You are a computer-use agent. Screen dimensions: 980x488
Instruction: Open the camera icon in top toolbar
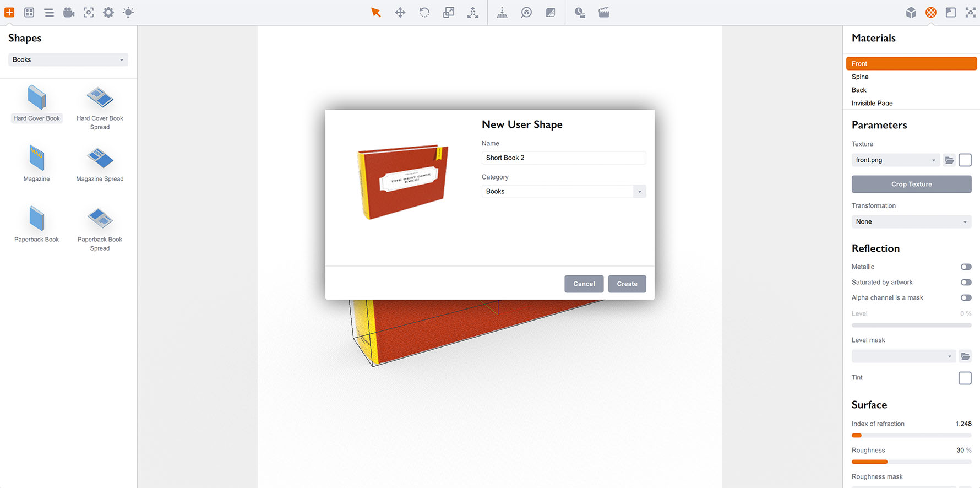pos(69,12)
